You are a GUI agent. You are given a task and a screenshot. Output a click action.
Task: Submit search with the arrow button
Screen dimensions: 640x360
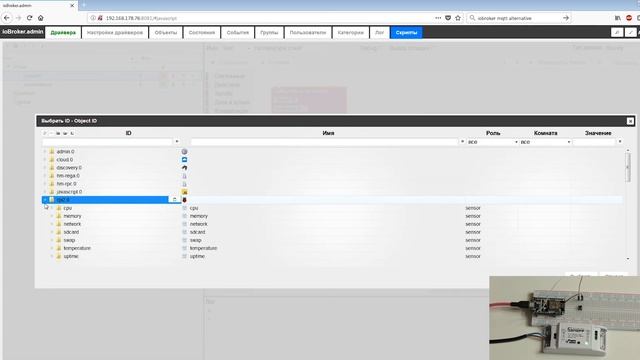click(566, 18)
